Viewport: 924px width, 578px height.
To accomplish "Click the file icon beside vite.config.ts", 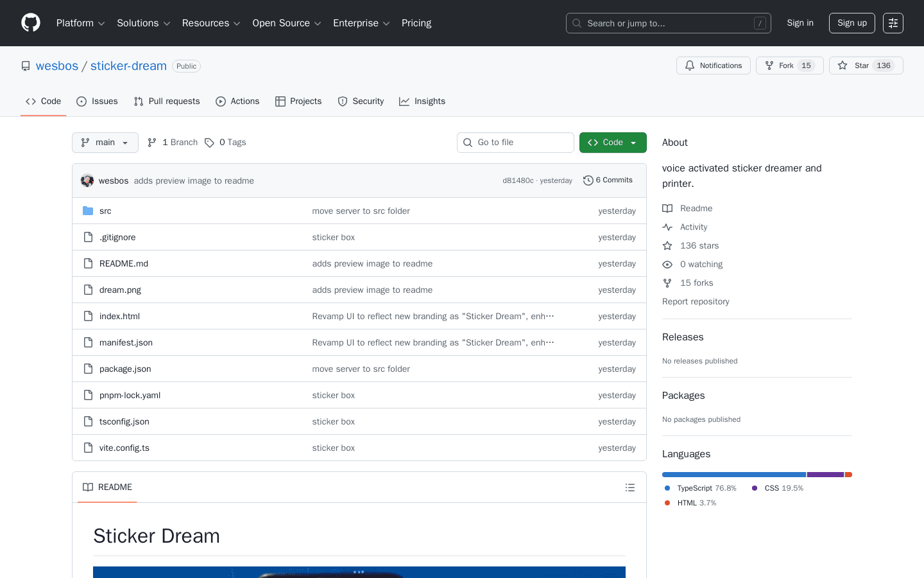I will [x=88, y=448].
